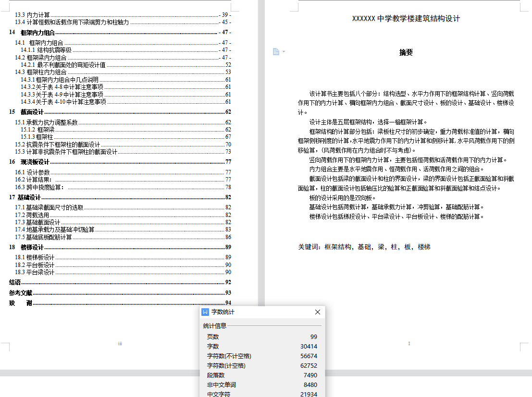This screenshot has height=397, width=532.
Task: Jump to 框架内力组合 chapter 14 entry
Action: [x=37, y=33]
